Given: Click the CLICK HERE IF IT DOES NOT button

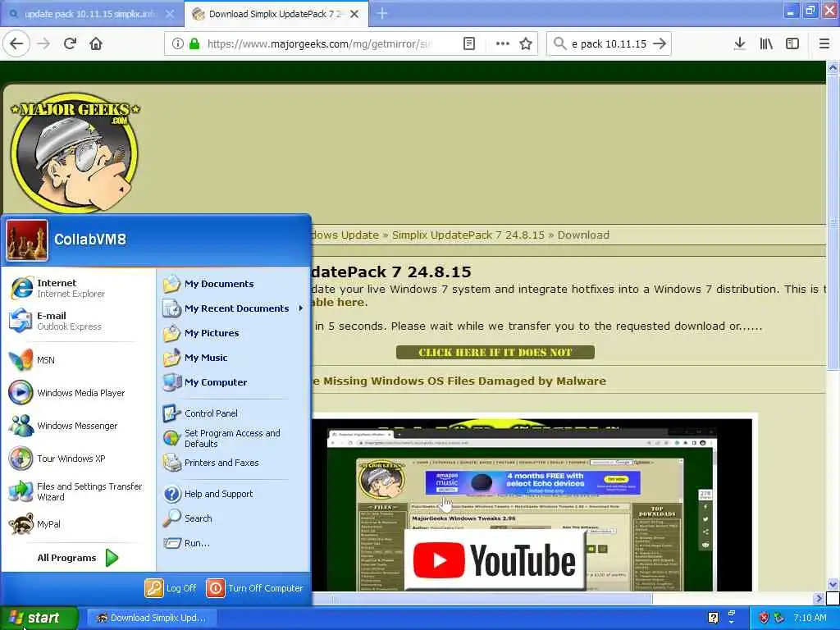Looking at the screenshot, I should [495, 352].
